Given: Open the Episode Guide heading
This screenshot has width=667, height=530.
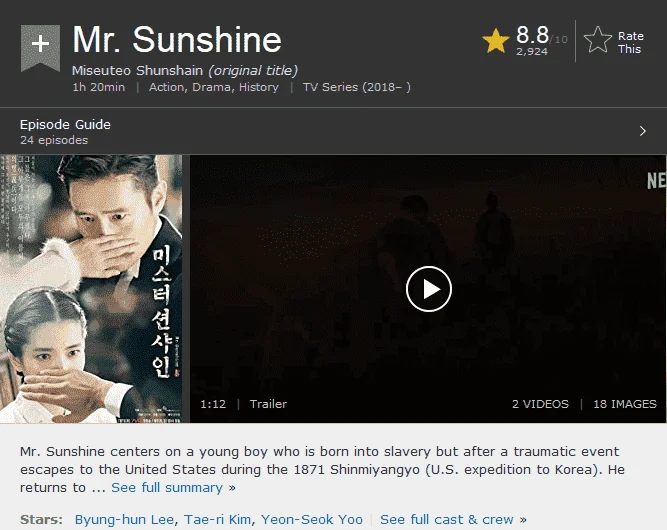Looking at the screenshot, I should point(65,125).
